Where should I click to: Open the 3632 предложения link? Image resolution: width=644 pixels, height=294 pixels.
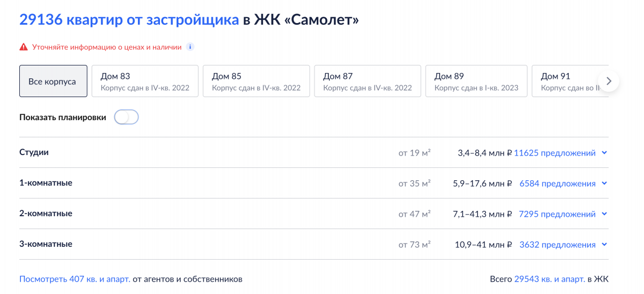tap(558, 245)
